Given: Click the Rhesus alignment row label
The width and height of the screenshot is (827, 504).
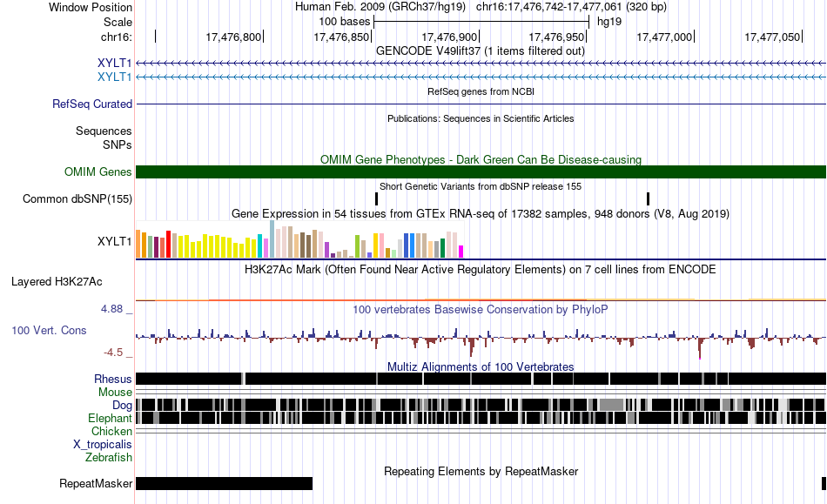Looking at the screenshot, I should pyautogui.click(x=113, y=379).
